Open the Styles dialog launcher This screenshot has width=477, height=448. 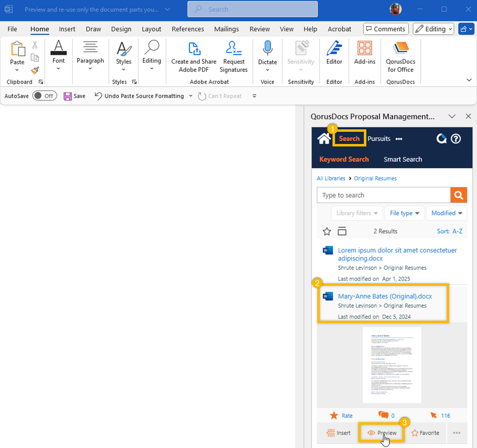(x=134, y=82)
